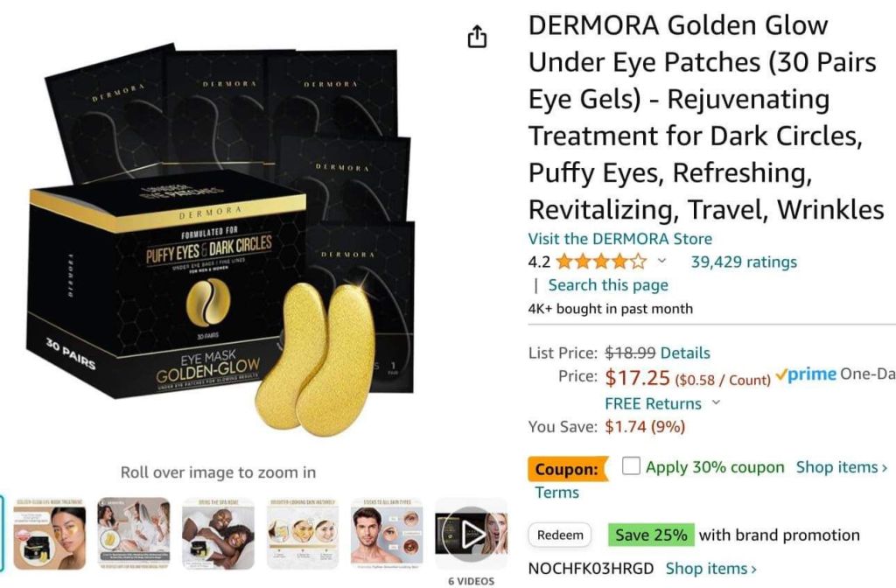Viewport: 896px width, 588px height.
Task: Open the Visit the DERMORA Store link
Action: pyautogui.click(x=620, y=238)
